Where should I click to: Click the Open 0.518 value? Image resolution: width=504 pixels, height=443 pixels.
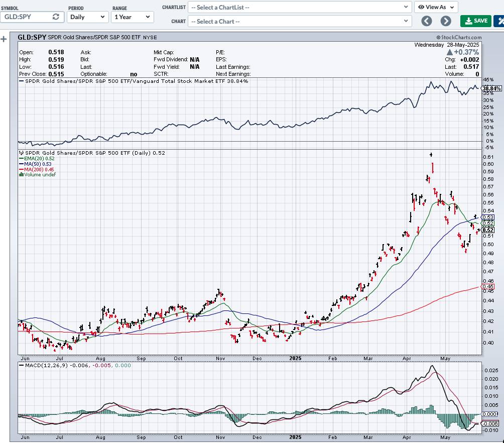point(56,52)
